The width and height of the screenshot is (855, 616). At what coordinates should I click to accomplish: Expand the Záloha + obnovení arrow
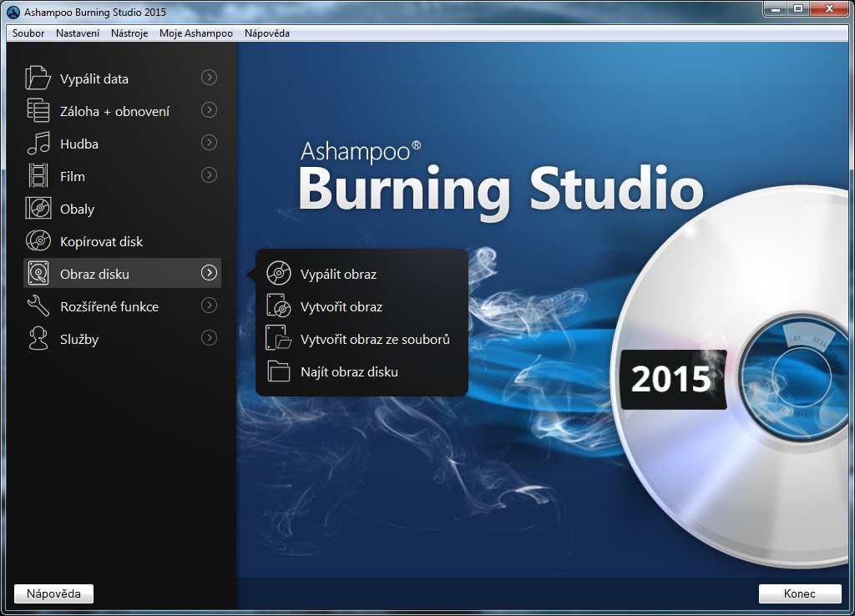209,110
